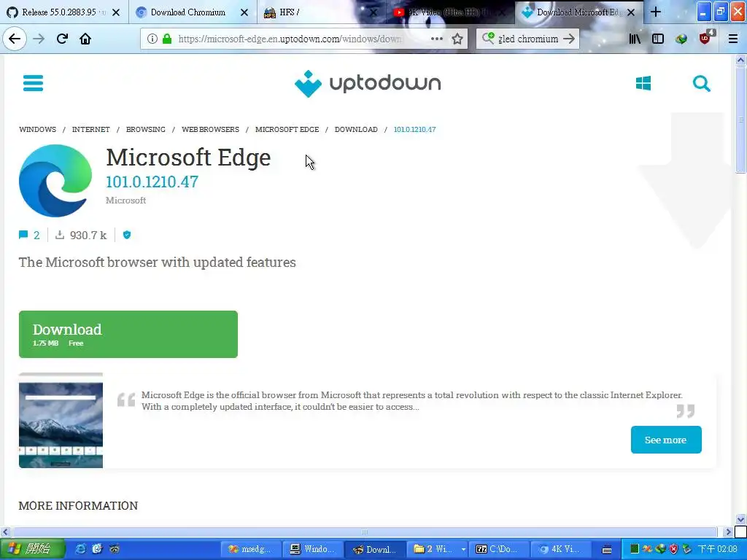
Task: Open the uBlock Origin extension icon
Action: [705, 38]
